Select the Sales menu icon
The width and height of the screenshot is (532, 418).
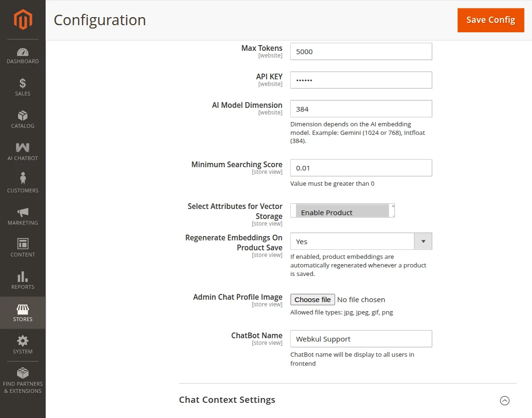click(22, 87)
